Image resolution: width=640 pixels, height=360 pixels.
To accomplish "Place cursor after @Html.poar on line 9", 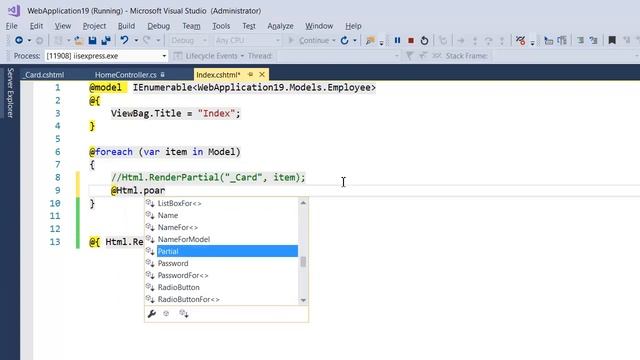I will 166,191.
